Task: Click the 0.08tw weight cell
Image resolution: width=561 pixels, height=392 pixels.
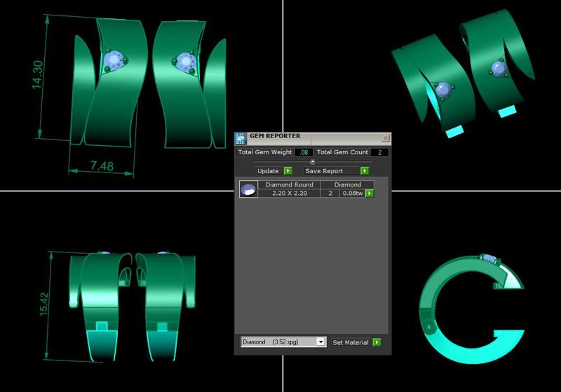Action: point(353,193)
